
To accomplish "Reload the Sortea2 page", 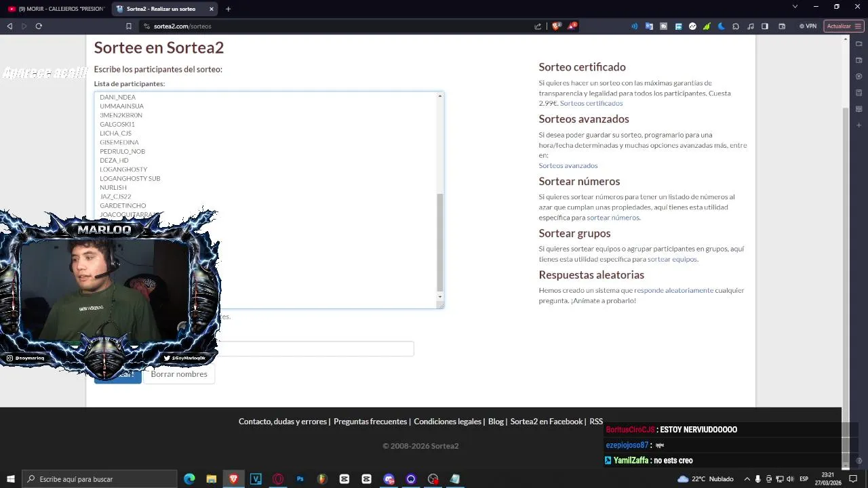I will tap(39, 26).
